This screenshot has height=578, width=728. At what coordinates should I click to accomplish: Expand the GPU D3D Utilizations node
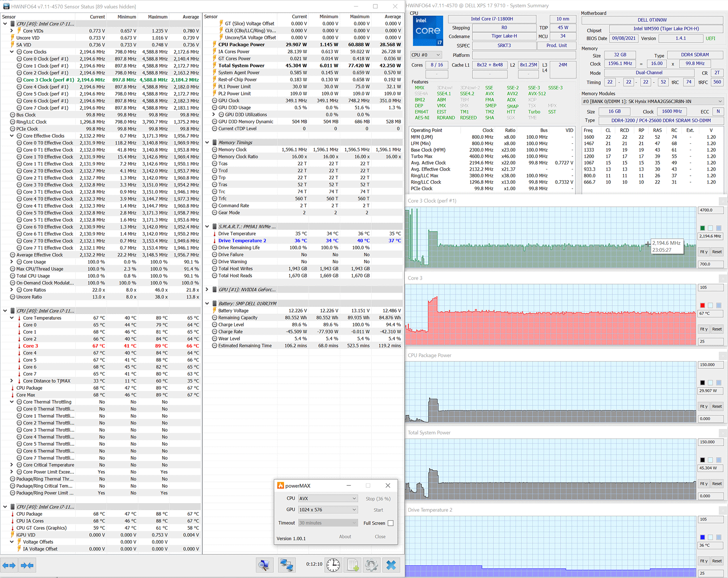pos(214,115)
